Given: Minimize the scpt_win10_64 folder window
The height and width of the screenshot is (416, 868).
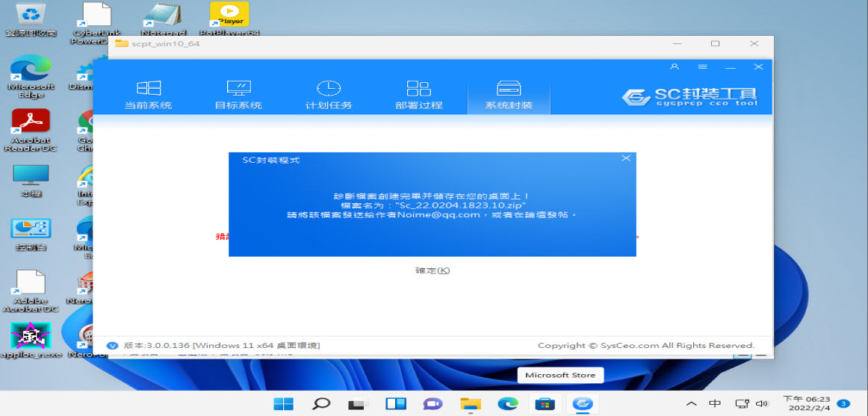Looking at the screenshot, I should [677, 43].
